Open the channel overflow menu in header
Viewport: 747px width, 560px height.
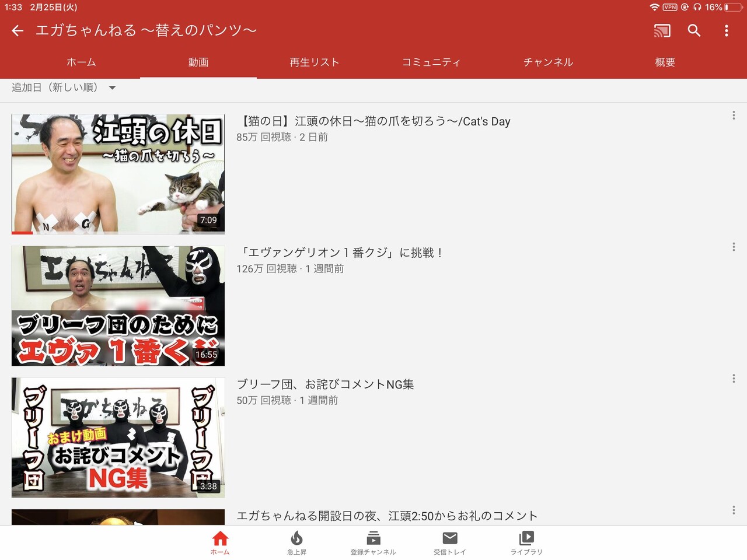click(727, 31)
